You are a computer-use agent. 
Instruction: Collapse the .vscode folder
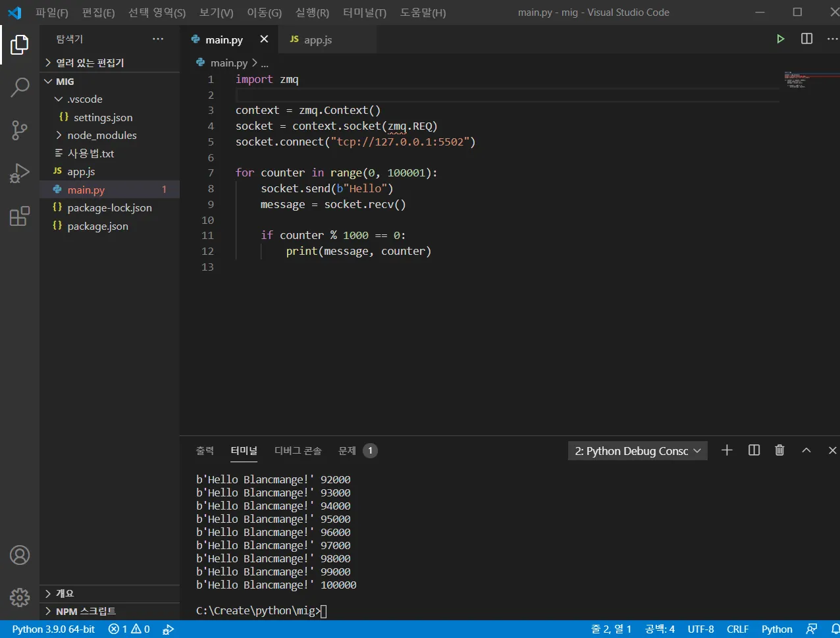[x=85, y=99]
